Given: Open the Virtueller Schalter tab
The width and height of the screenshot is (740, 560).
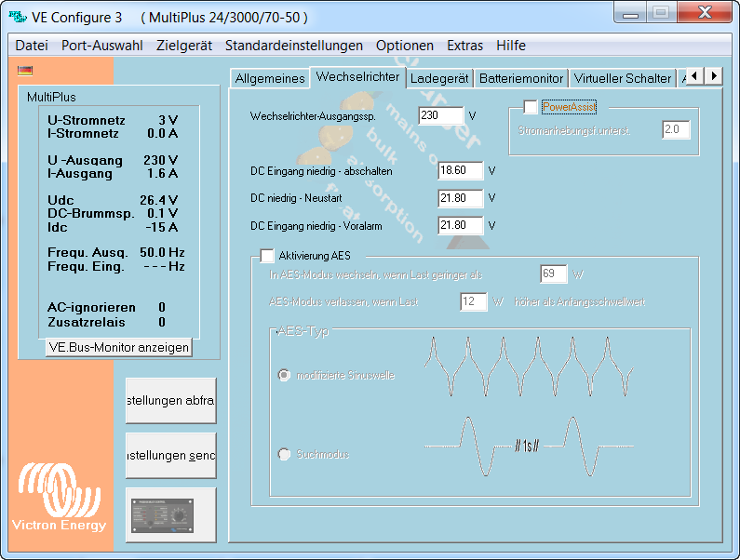Looking at the screenshot, I should click(x=622, y=78).
